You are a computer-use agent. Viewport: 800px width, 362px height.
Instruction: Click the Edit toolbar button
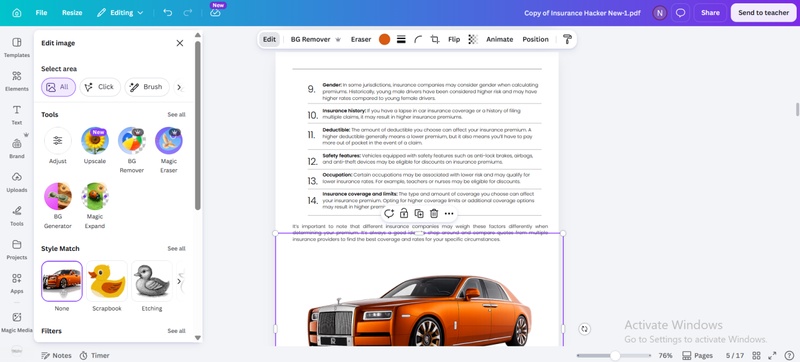click(269, 39)
